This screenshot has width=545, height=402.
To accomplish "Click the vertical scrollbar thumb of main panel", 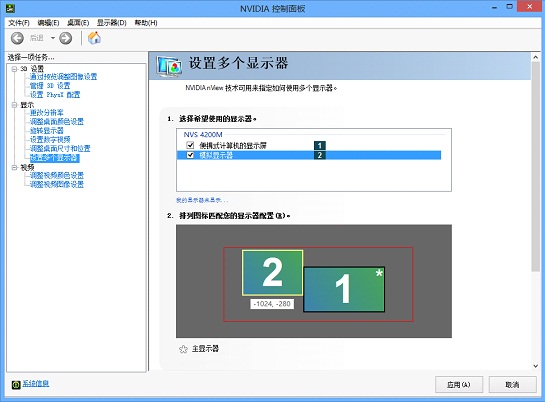I will coord(536,167).
